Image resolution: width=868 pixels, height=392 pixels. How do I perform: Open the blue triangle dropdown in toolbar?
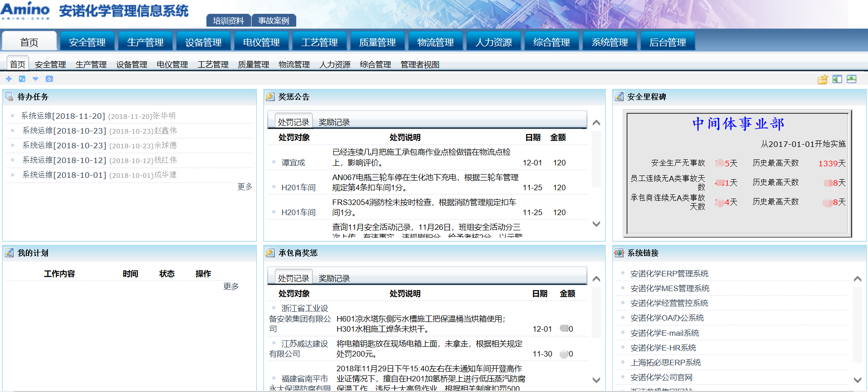pos(35,79)
